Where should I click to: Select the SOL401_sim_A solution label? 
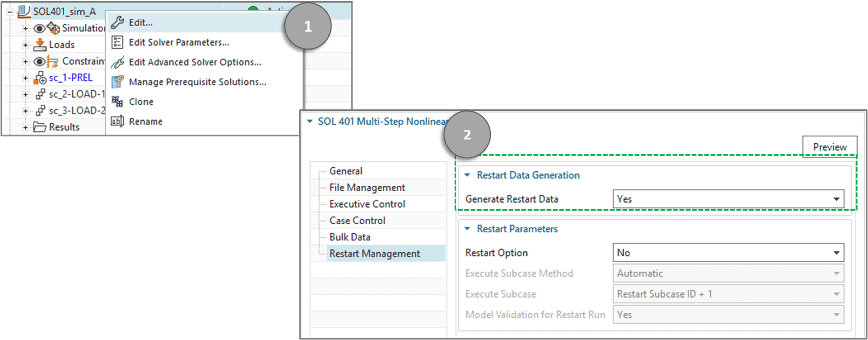click(x=65, y=11)
